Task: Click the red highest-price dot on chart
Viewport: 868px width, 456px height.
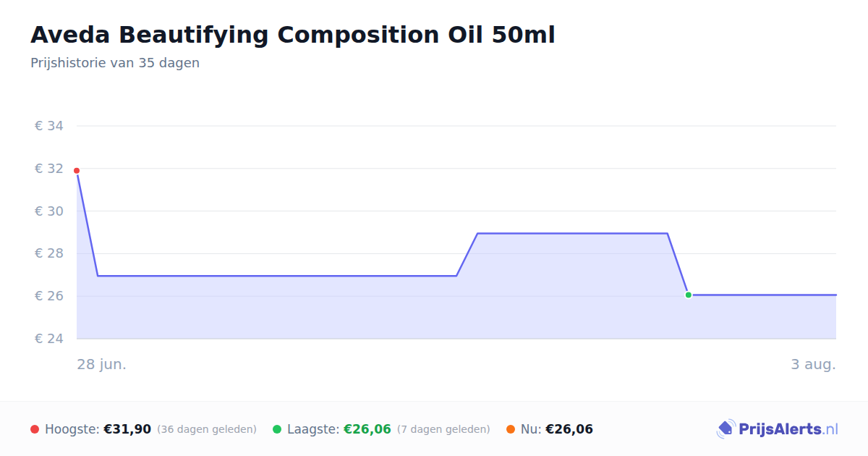Action: pyautogui.click(x=77, y=171)
